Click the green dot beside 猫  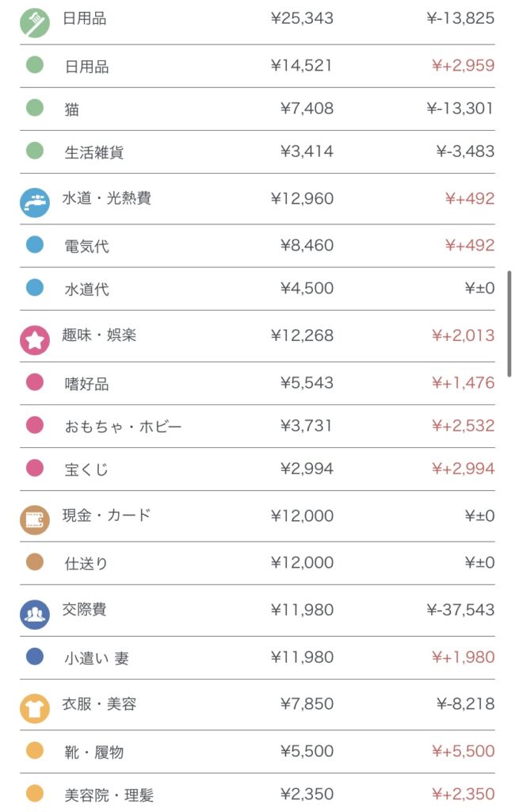point(35,108)
